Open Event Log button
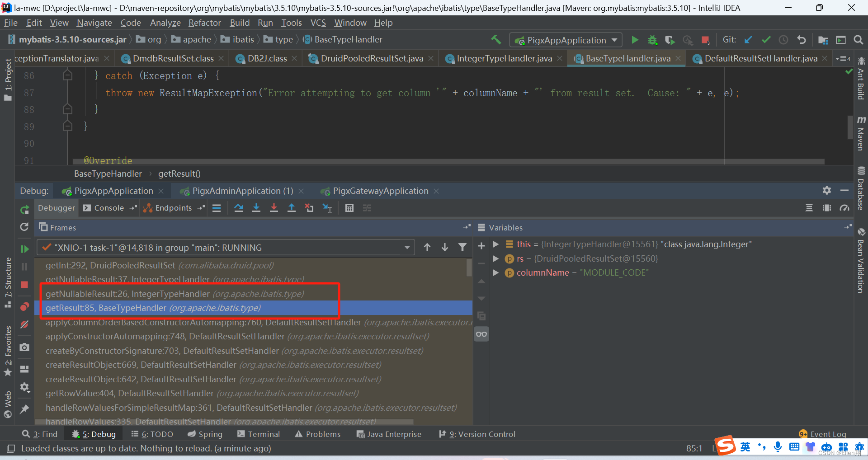 pyautogui.click(x=823, y=434)
